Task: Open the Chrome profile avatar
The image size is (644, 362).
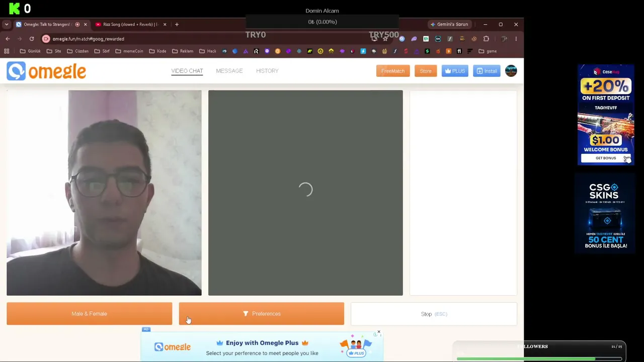Action: (504, 39)
